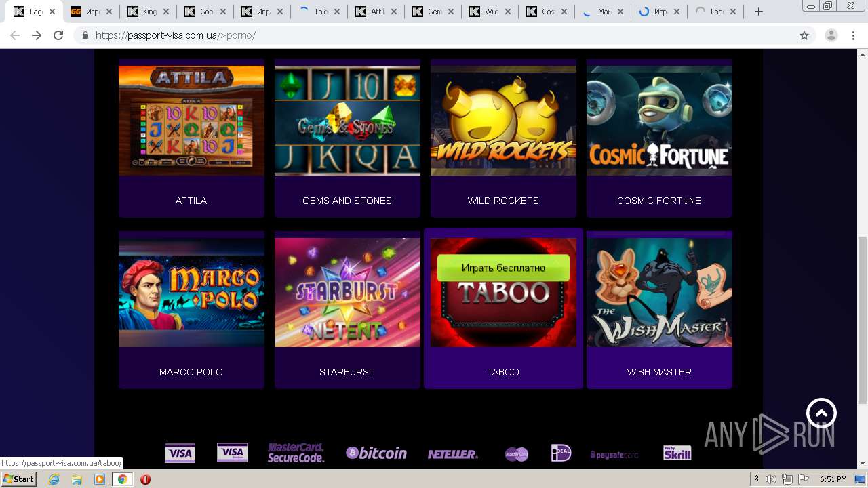Click the Neteller payment logo

pyautogui.click(x=452, y=454)
